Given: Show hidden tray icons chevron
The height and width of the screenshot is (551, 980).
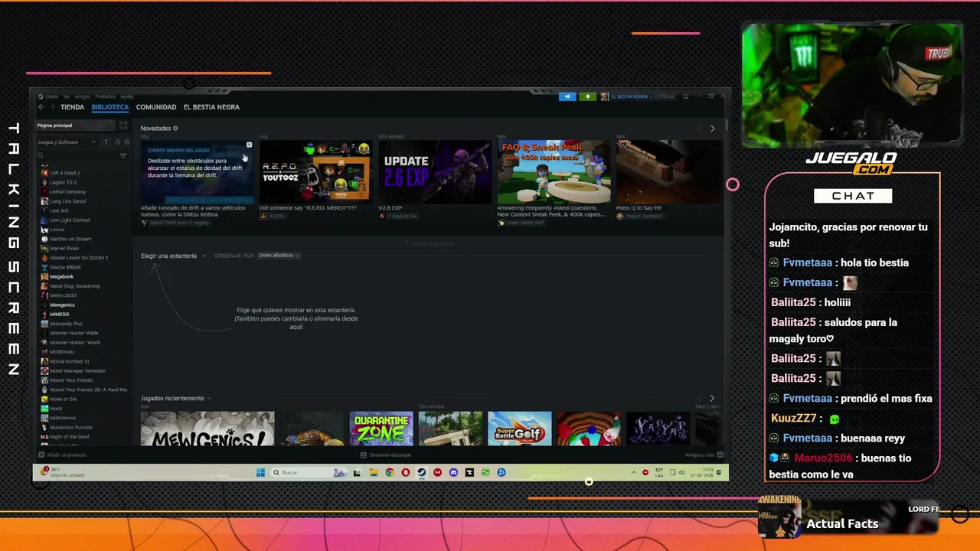Looking at the screenshot, I should (x=633, y=472).
